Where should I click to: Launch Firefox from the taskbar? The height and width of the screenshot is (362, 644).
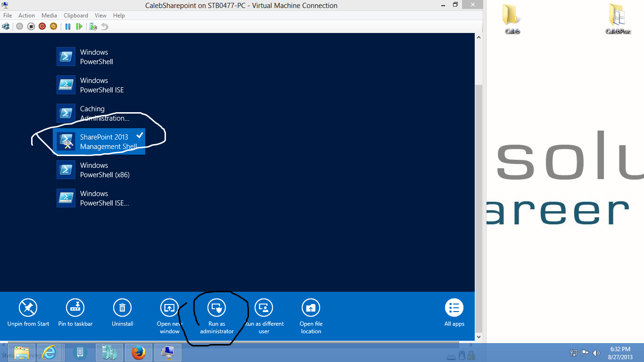[139, 353]
